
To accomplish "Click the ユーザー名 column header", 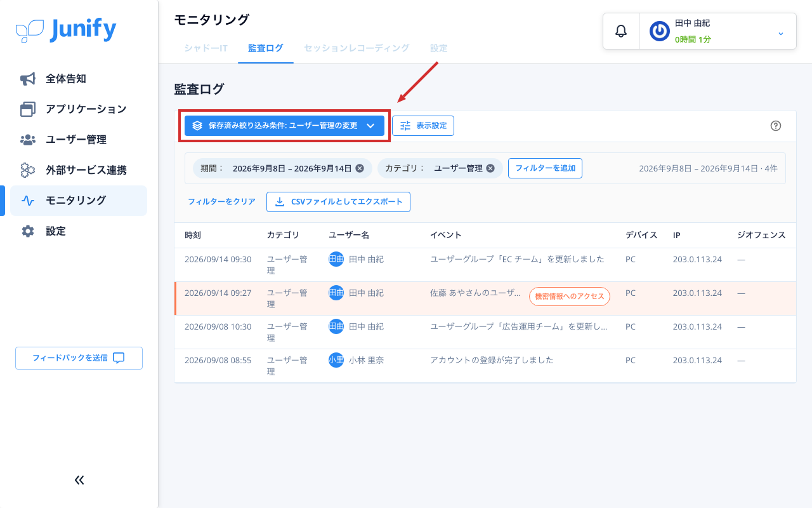I will coord(349,235).
